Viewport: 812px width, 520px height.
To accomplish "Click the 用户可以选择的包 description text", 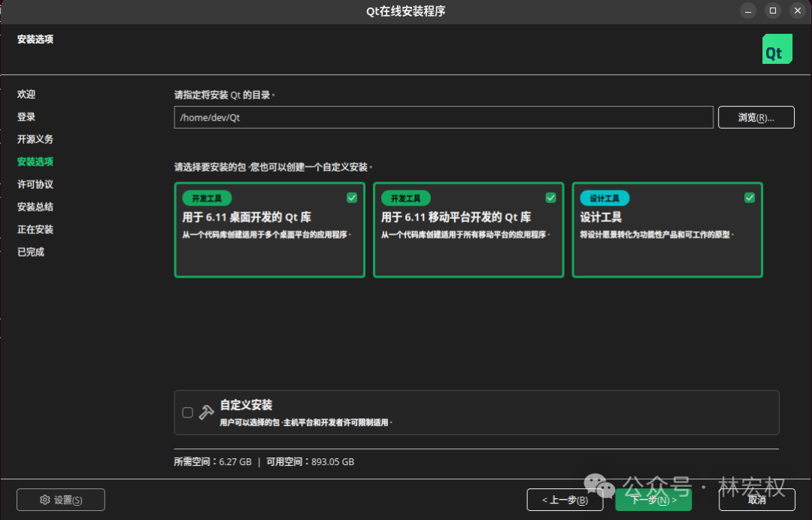I will 306,422.
